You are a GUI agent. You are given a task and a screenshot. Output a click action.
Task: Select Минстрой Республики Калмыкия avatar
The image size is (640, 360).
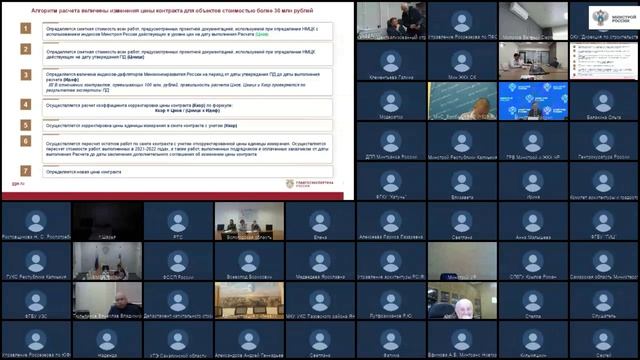pos(462,142)
